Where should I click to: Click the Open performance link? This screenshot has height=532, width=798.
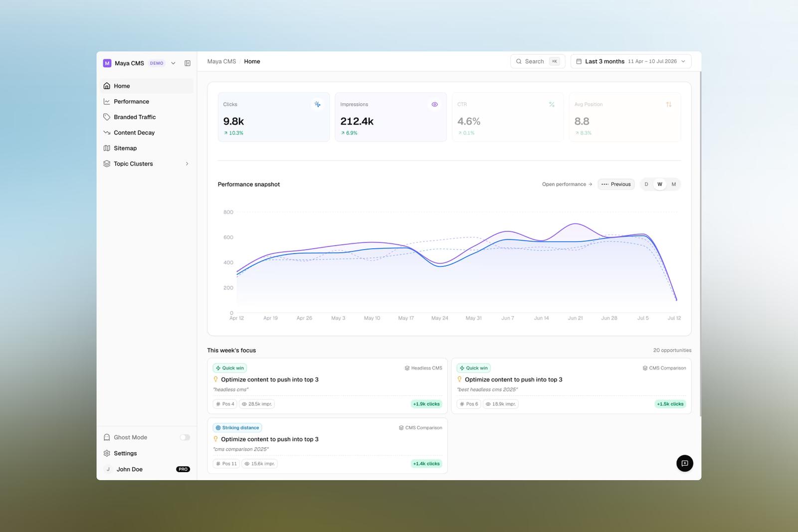tap(567, 184)
